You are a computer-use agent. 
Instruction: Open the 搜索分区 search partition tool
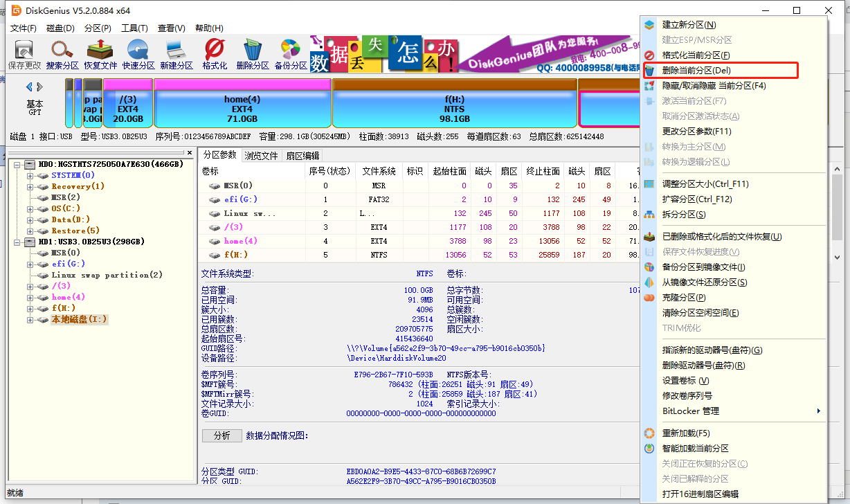tap(62, 55)
